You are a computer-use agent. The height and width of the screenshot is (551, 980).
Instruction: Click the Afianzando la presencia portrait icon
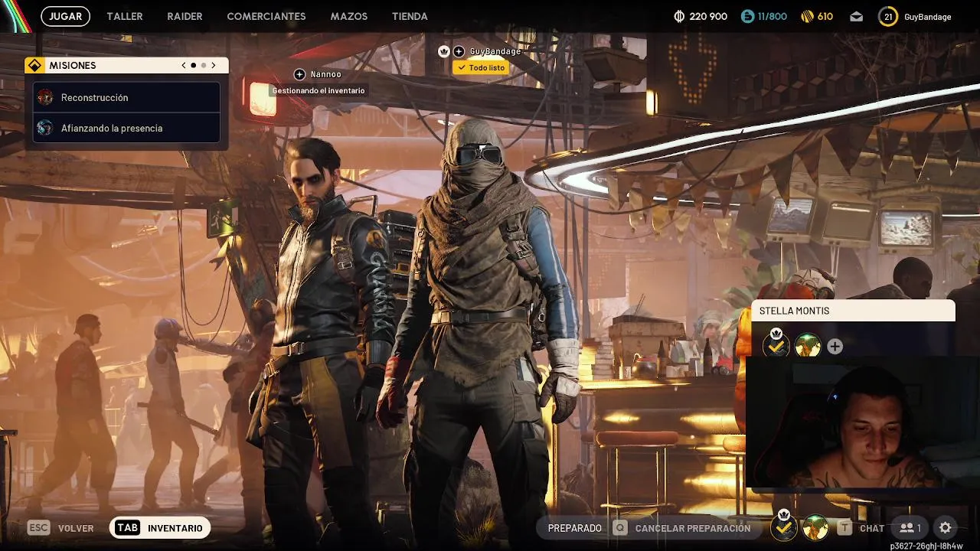[x=45, y=128]
